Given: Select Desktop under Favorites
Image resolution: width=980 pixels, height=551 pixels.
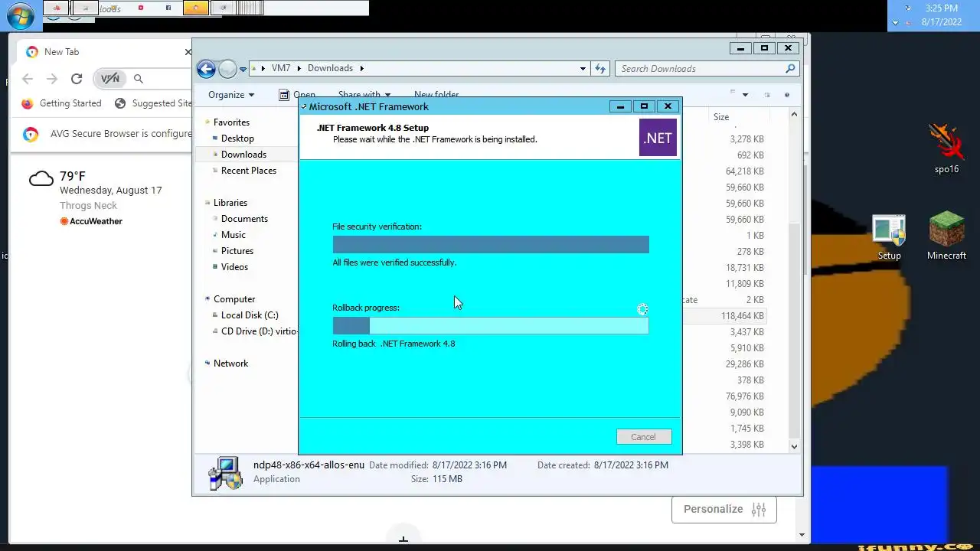Looking at the screenshot, I should click(x=237, y=139).
